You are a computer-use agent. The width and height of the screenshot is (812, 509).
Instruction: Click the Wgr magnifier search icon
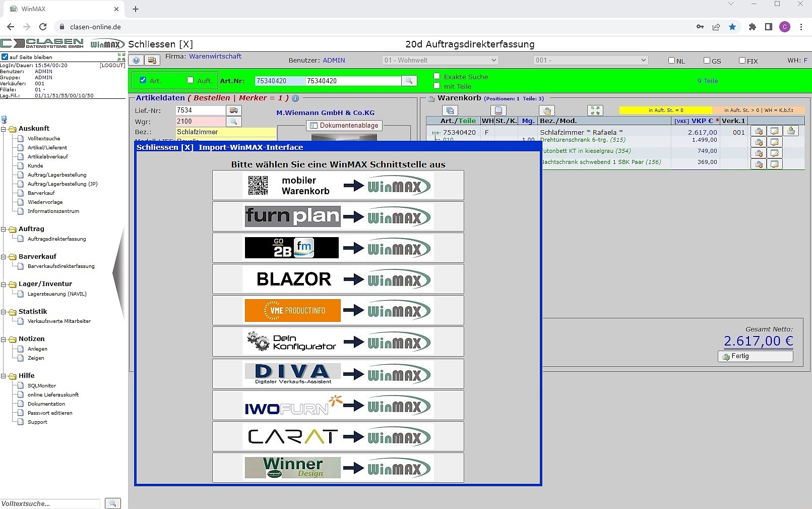pyautogui.click(x=233, y=122)
